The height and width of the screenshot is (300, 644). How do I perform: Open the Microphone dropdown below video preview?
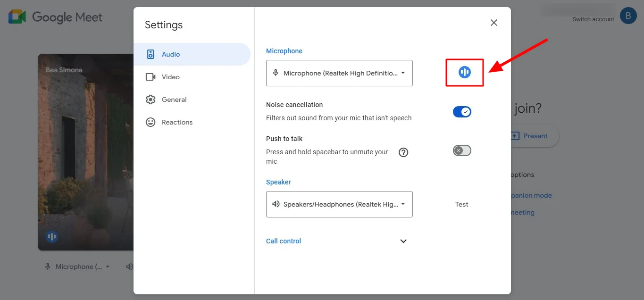[77, 267]
